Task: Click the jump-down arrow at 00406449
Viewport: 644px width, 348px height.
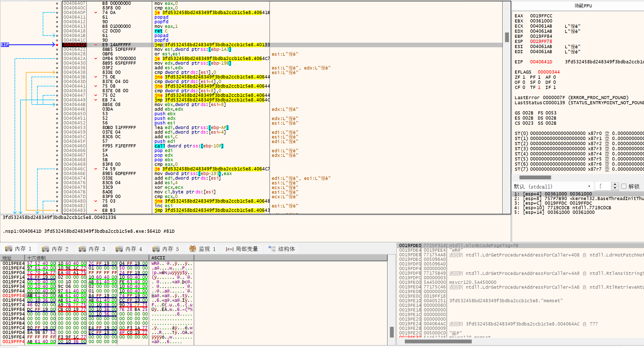Action: [96, 100]
